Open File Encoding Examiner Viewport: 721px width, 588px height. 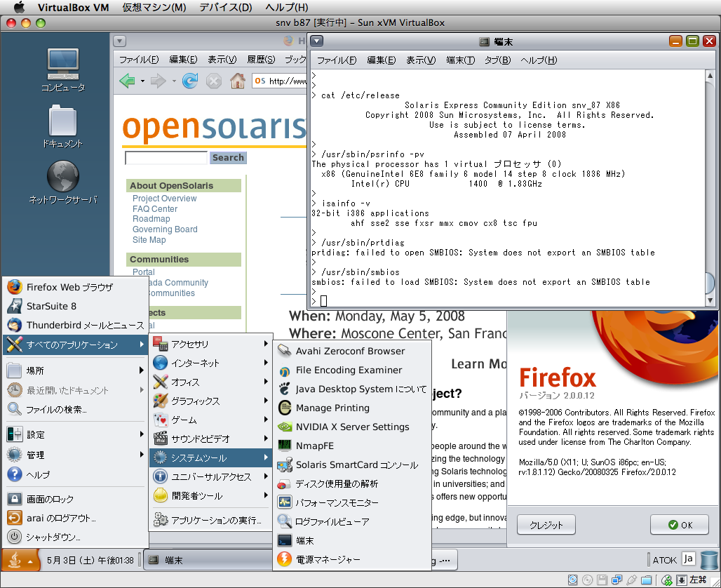point(352,370)
